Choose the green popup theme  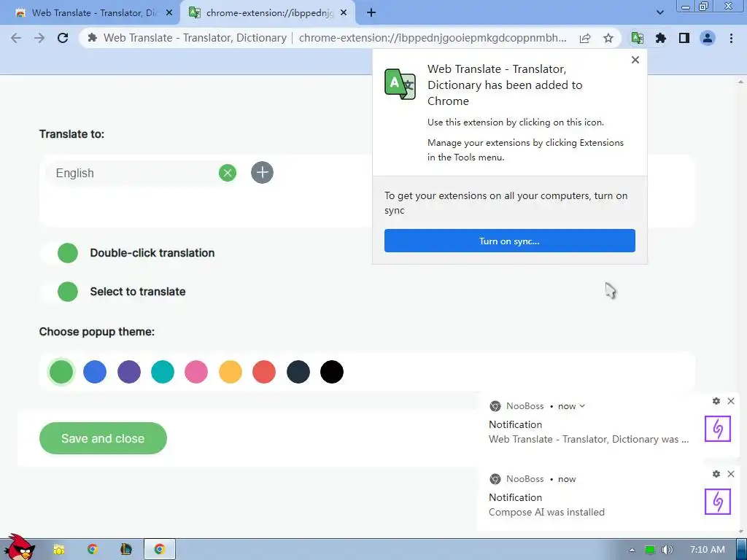point(61,372)
